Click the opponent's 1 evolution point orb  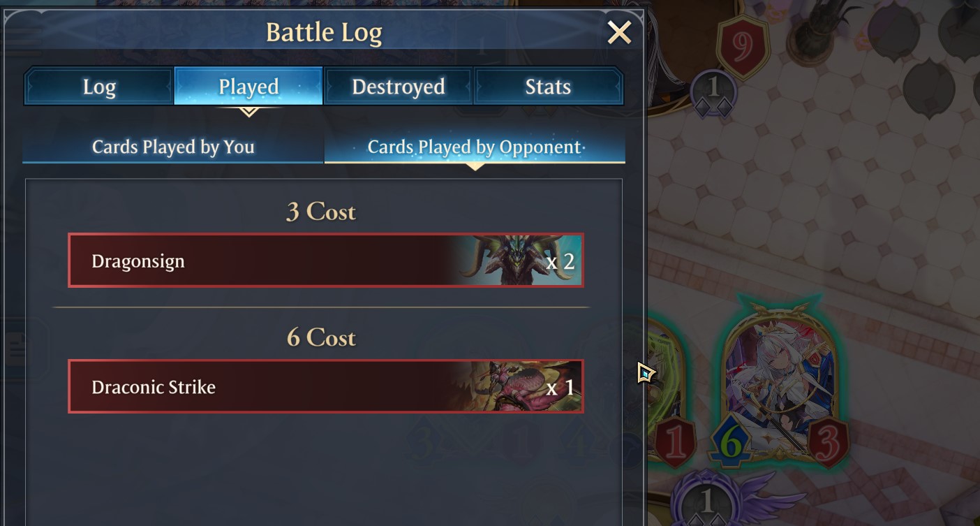pyautogui.click(x=713, y=92)
